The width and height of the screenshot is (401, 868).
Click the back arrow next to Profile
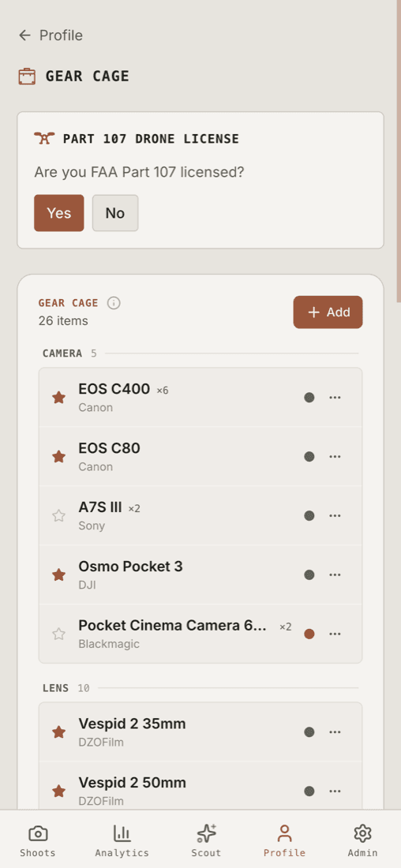tap(24, 36)
